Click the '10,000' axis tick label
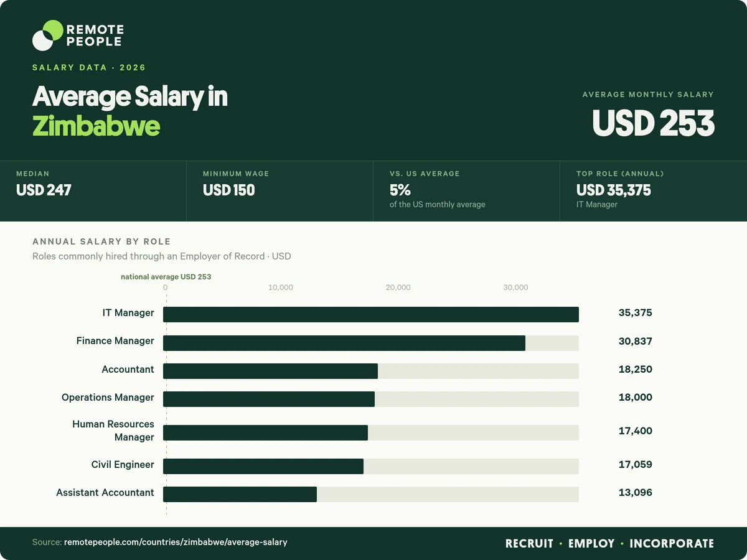Viewport: 747px width, 560px height. click(281, 287)
